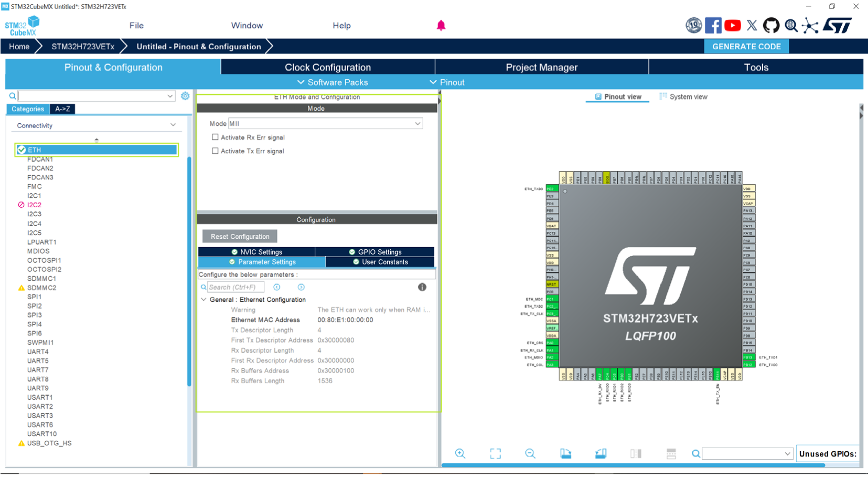Select USB_OTG_HS in the peripheral list

[x=49, y=443]
